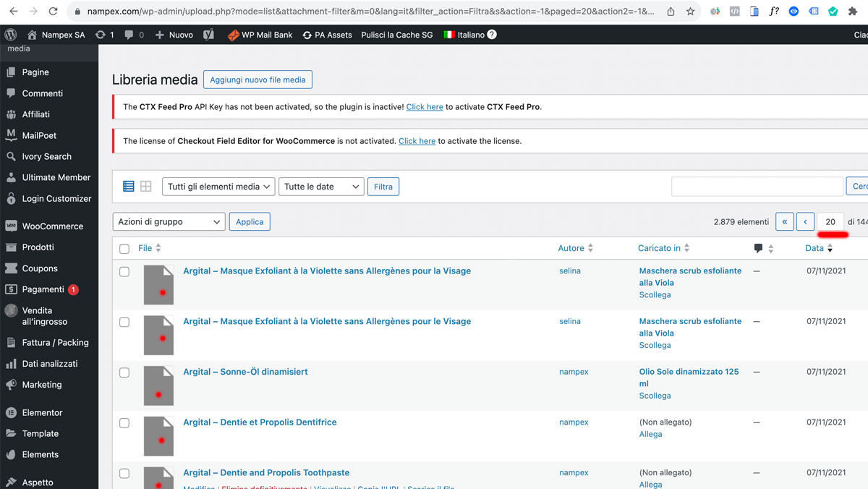This screenshot has height=489, width=868.
Task: Bookmark page with the star icon
Action: click(690, 12)
